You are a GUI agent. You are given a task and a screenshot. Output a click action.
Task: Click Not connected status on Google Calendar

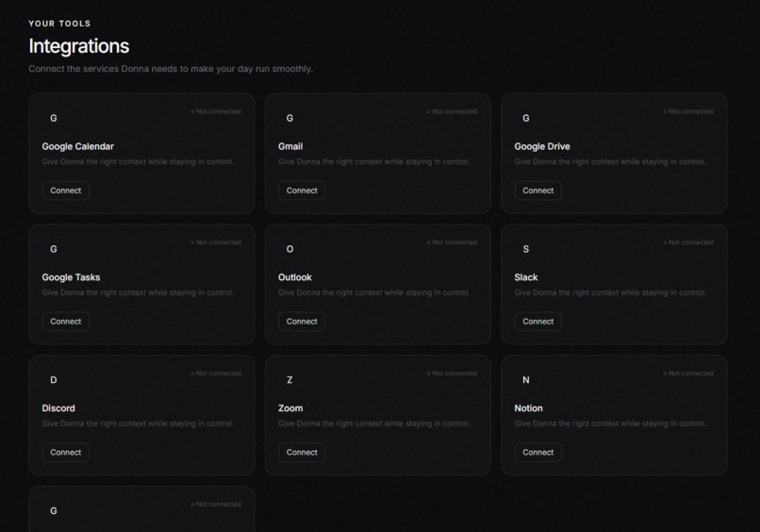point(216,111)
